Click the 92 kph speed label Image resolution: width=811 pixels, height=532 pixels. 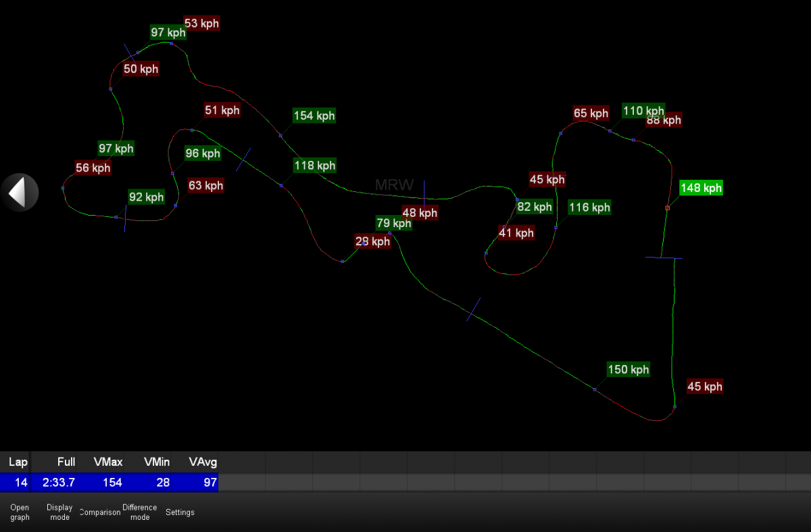(x=147, y=197)
